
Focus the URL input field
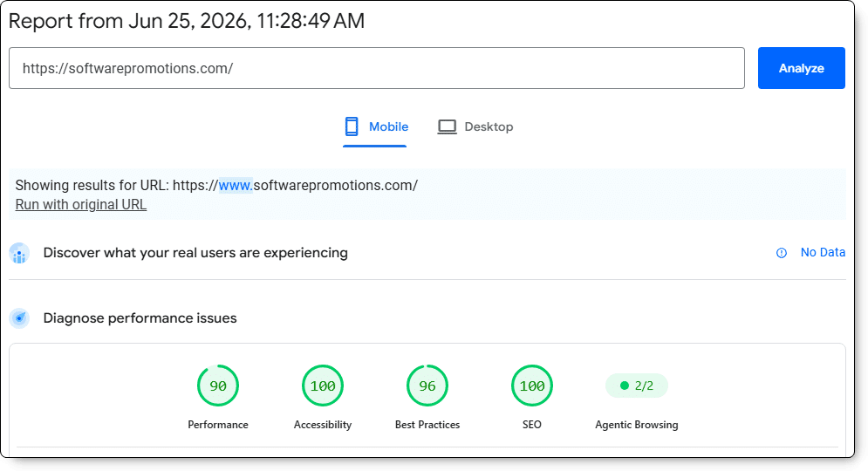377,68
